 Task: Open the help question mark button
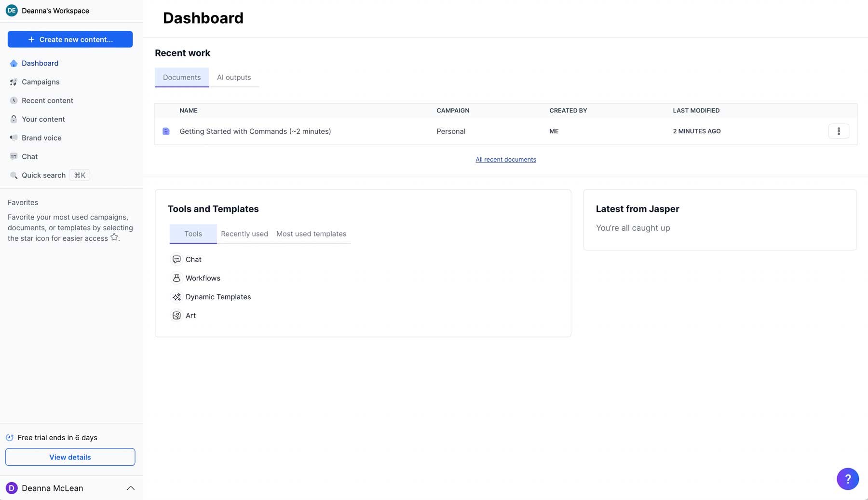coord(848,479)
